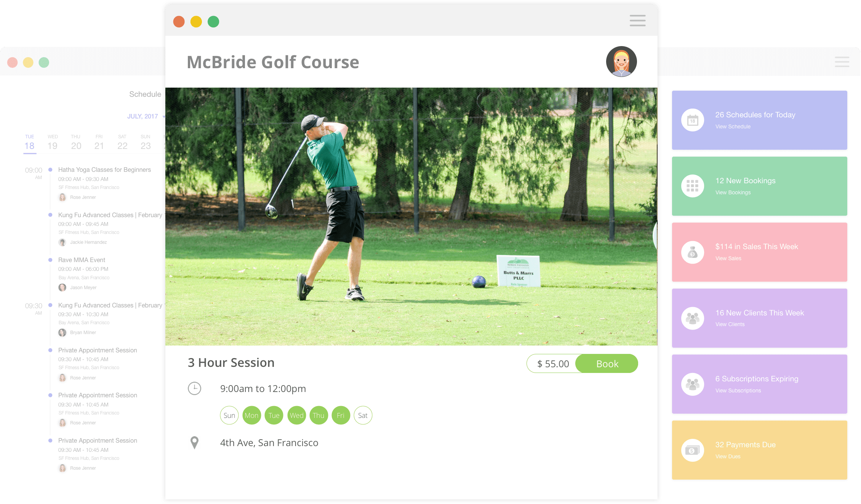861x504 pixels.
Task: Select the Sat 22 date tab
Action: [122, 142]
